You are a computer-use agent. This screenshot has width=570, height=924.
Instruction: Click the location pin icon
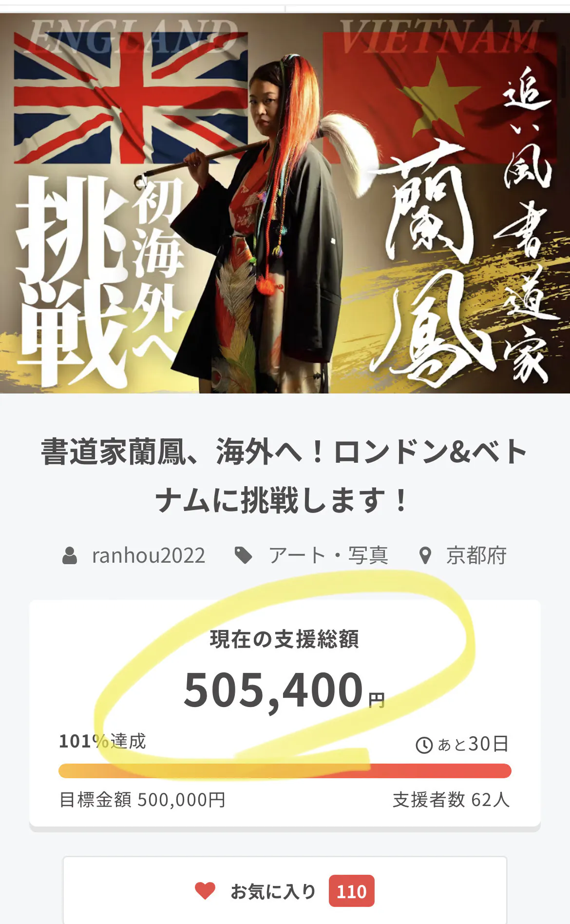tap(425, 555)
